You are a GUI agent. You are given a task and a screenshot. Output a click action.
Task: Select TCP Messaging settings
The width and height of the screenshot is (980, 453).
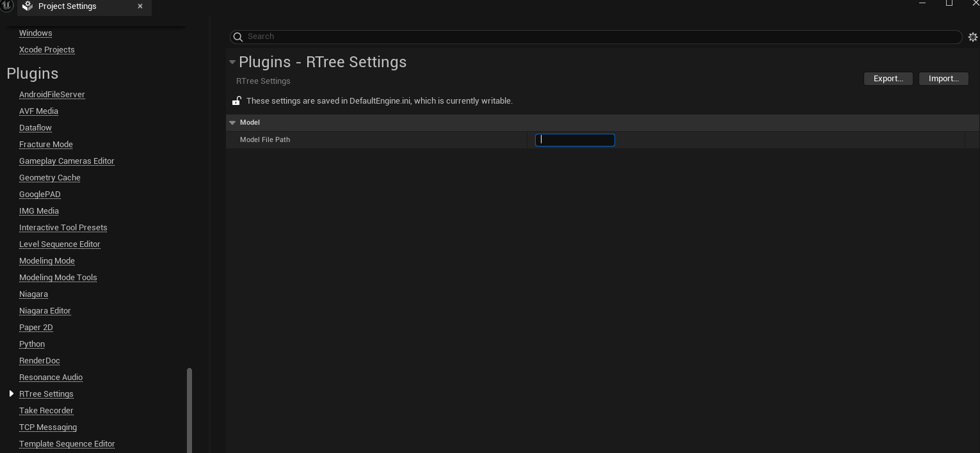[x=48, y=427]
